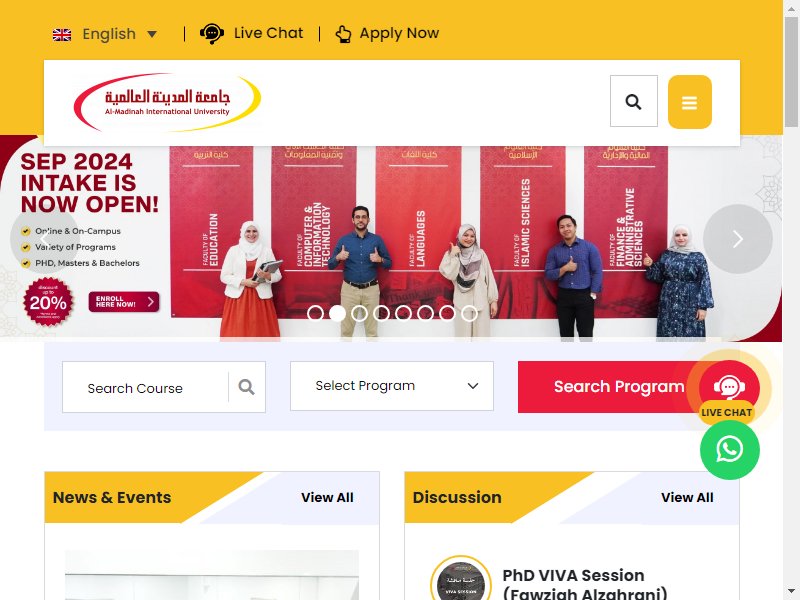Click the header search magnifier icon
The height and width of the screenshot is (600, 800).
pyautogui.click(x=634, y=102)
